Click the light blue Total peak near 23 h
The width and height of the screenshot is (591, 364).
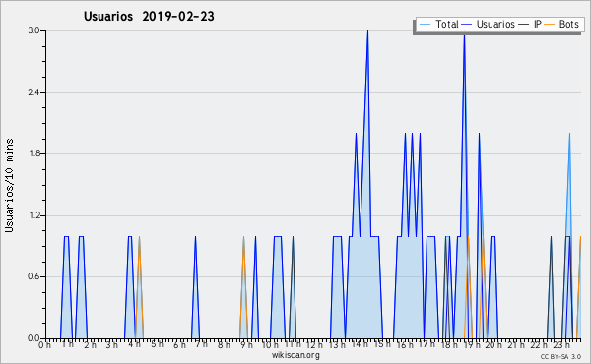point(569,134)
